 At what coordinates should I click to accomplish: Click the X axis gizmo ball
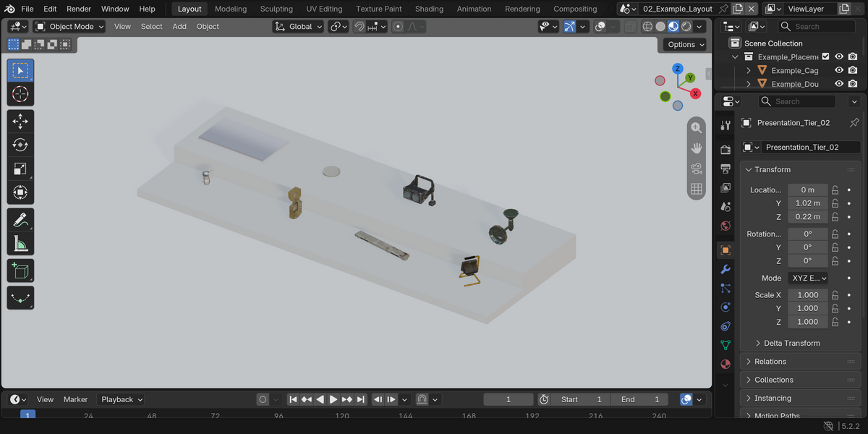click(695, 93)
